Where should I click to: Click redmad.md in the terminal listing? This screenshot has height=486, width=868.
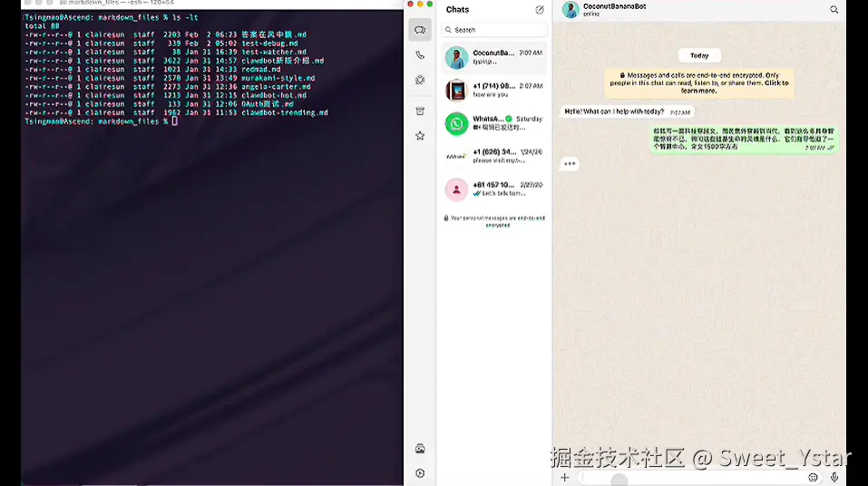(260, 69)
